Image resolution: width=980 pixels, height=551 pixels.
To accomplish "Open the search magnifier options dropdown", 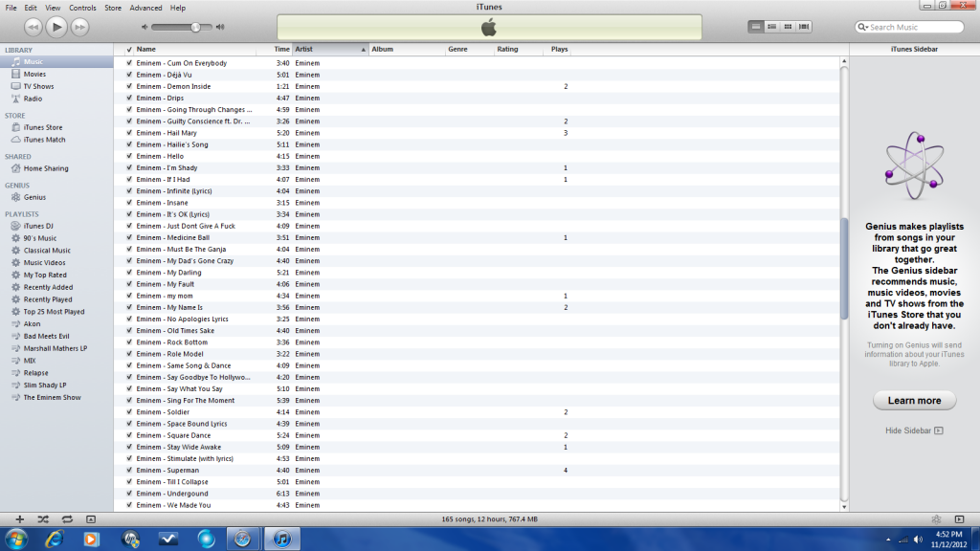I will click(863, 27).
